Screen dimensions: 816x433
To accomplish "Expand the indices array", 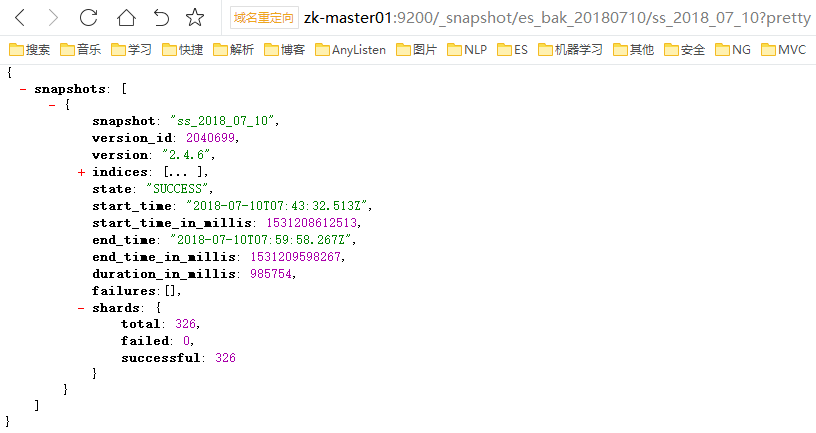I will tap(81, 172).
